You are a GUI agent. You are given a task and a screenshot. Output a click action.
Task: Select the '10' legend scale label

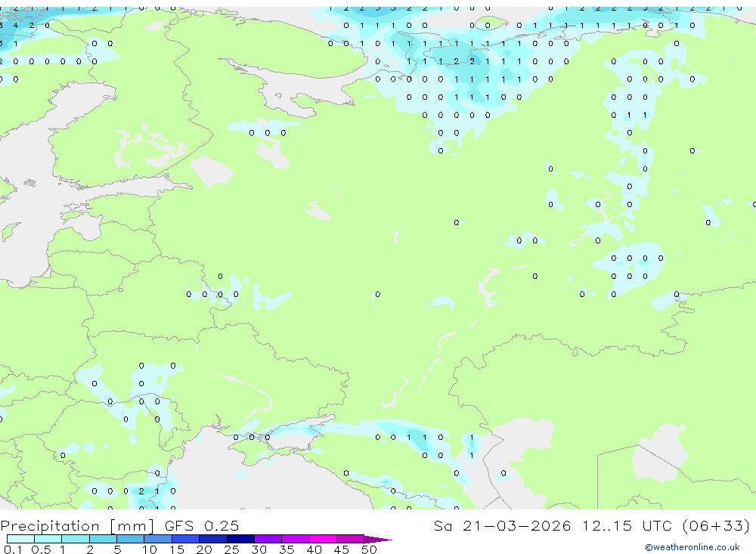point(149,549)
